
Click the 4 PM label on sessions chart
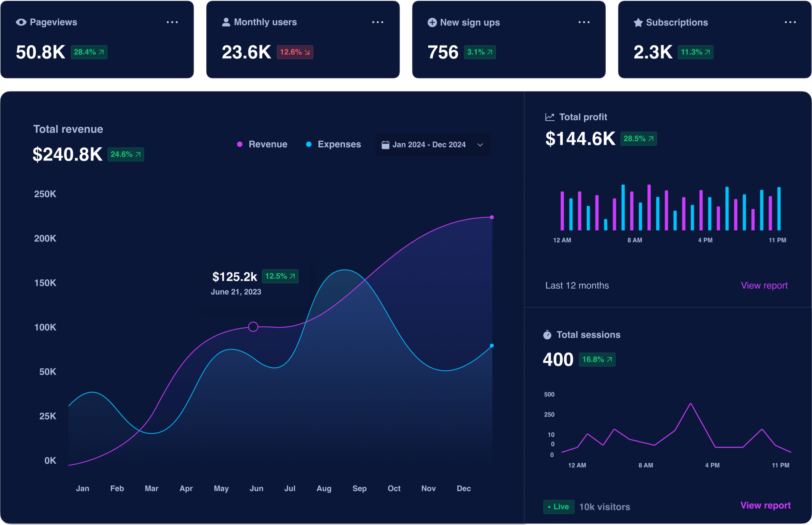click(x=712, y=465)
